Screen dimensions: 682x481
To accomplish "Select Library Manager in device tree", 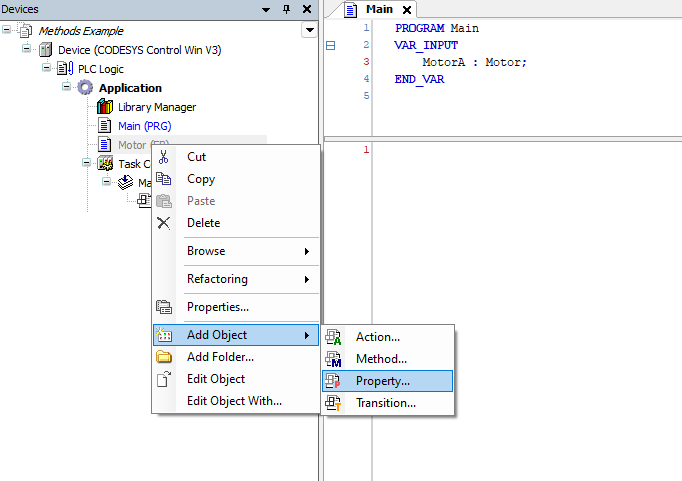I will click(x=157, y=107).
